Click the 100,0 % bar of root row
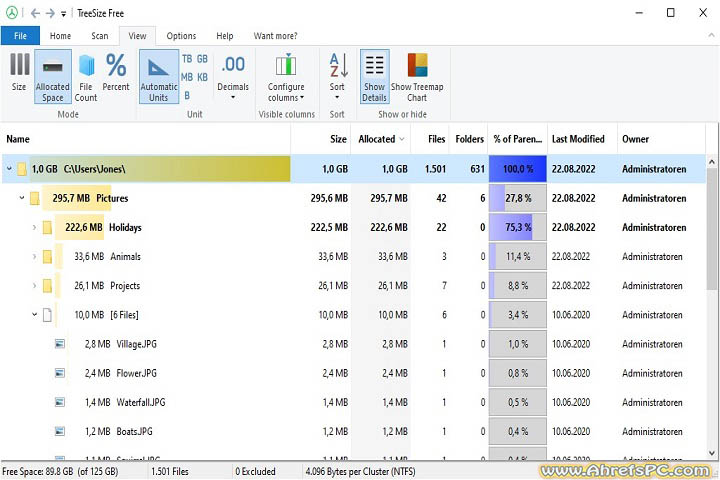This screenshot has height=480, width=720. 518,169
